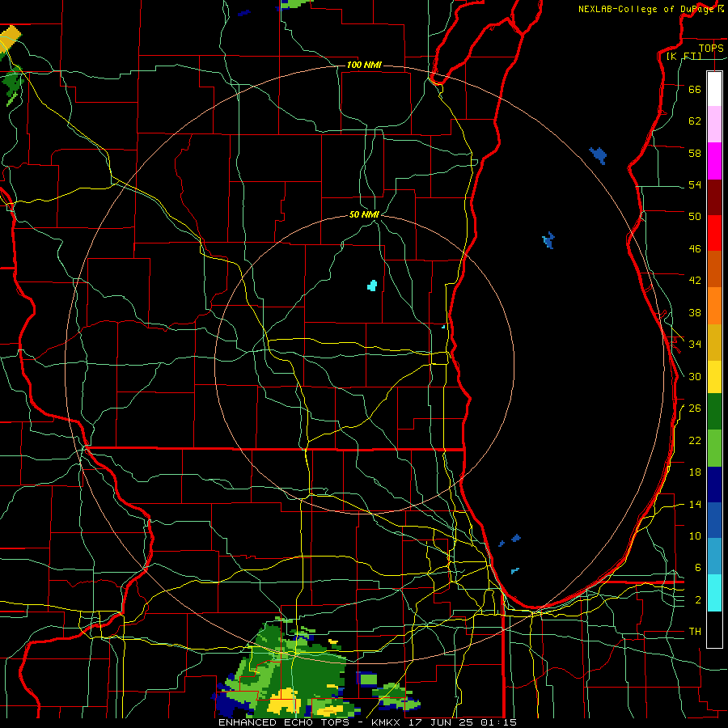Select the dark orange legend swatch

pyautogui.click(x=714, y=269)
